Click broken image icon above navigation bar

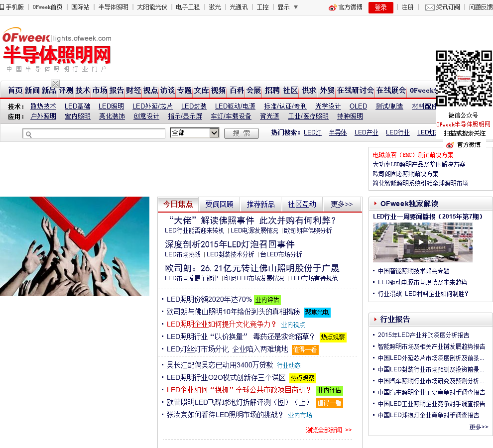click(55, 84)
